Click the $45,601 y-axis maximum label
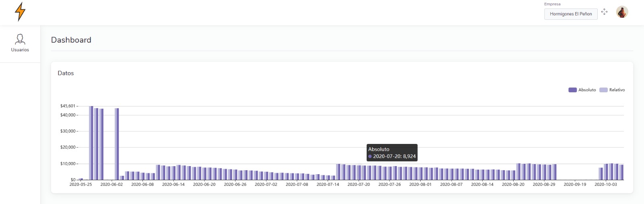The width and height of the screenshot is (644, 204). [68, 106]
